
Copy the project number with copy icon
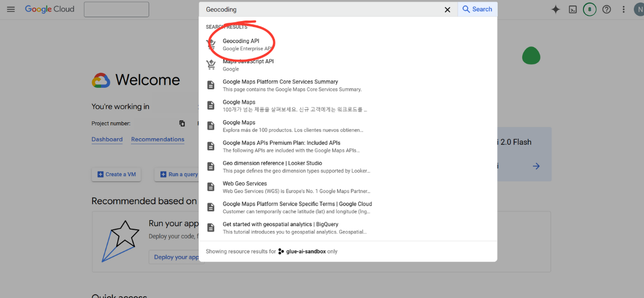click(x=182, y=123)
